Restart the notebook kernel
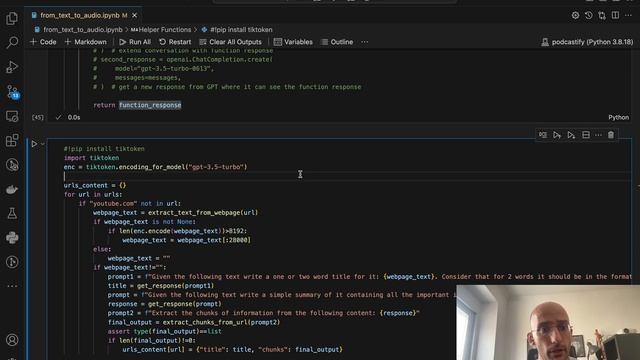 175,42
